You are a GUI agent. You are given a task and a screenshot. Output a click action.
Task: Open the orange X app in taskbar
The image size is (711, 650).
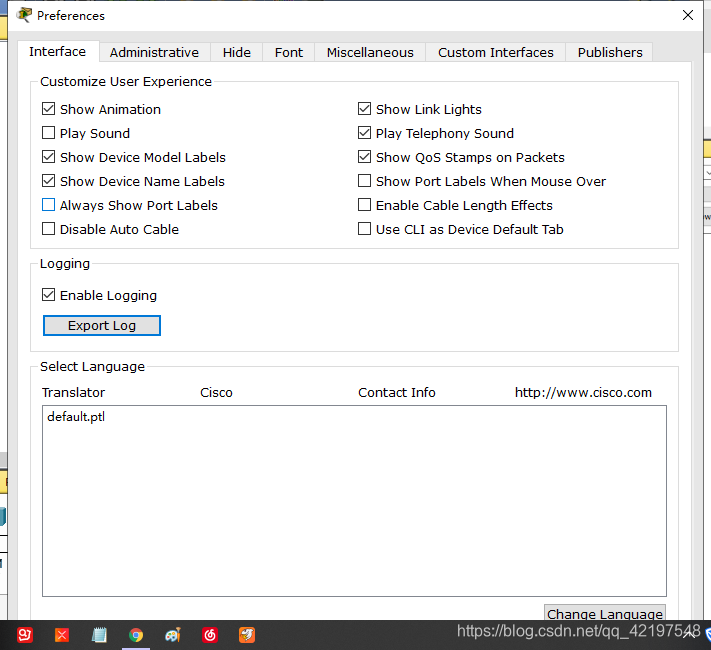(62, 635)
